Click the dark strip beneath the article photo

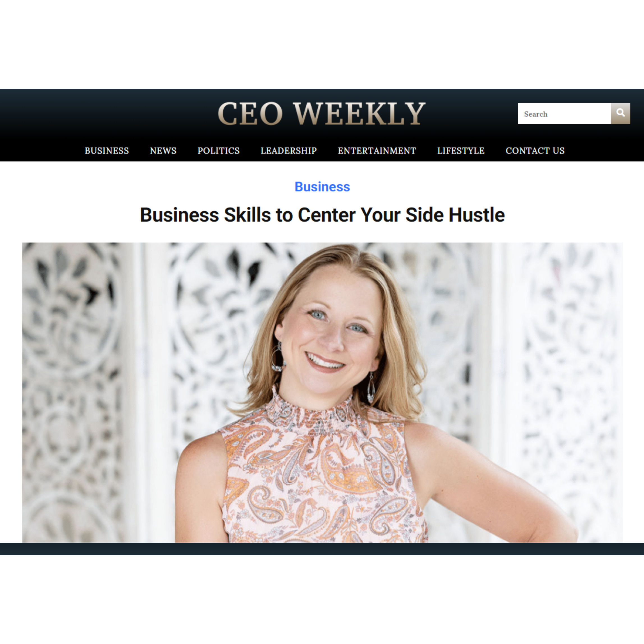tap(322, 549)
